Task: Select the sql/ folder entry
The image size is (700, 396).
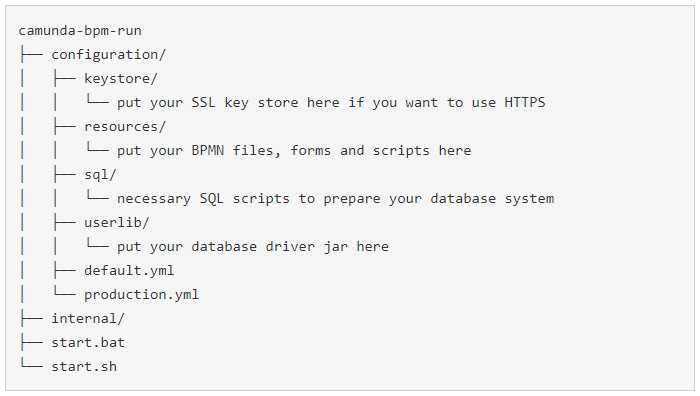Action: coord(100,175)
